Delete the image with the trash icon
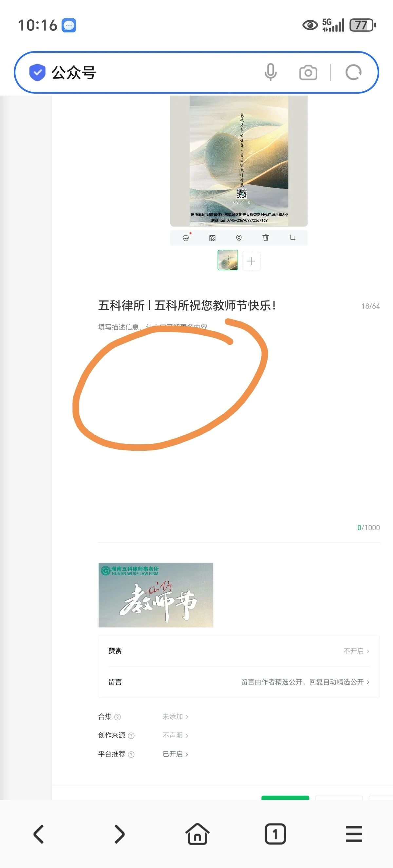The height and width of the screenshot is (868, 393). [266, 238]
